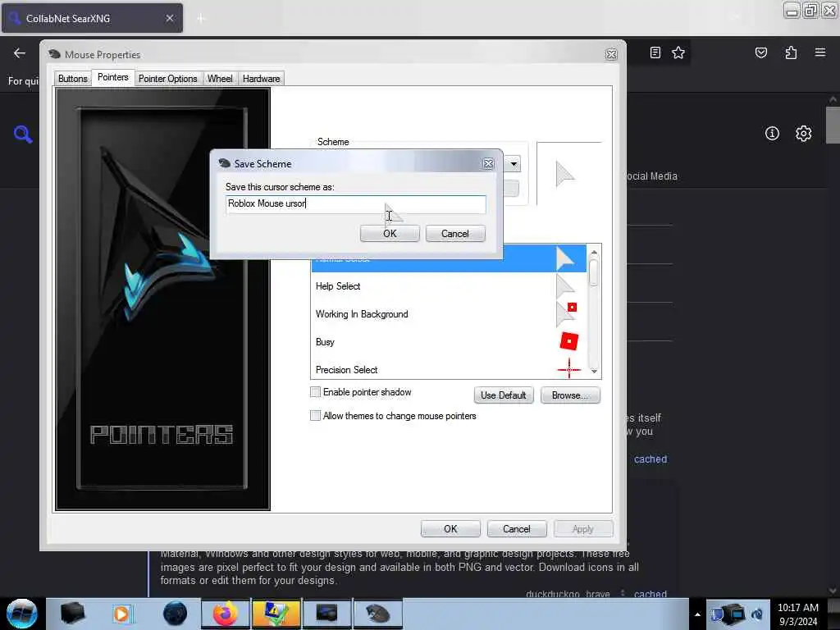This screenshot has height=630, width=840.
Task: Click the browser page scrollbar thumb
Action: pos(833,126)
